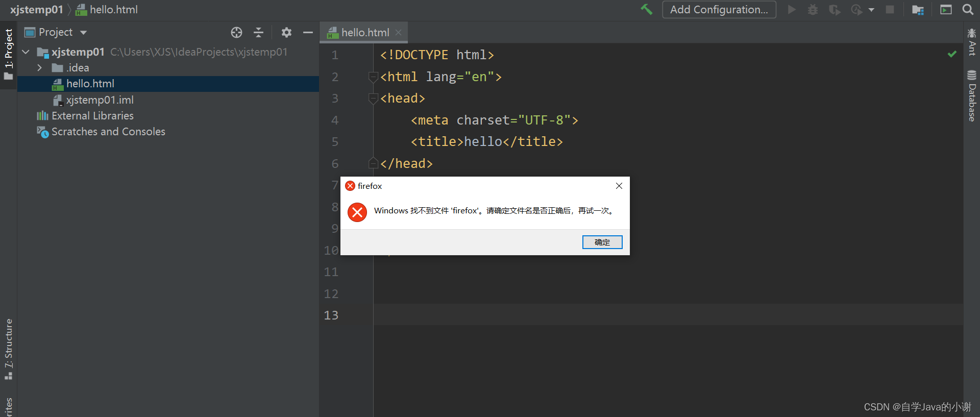Fold the html tag on line 2
Viewport: 980px width, 417px height.
pos(373,77)
